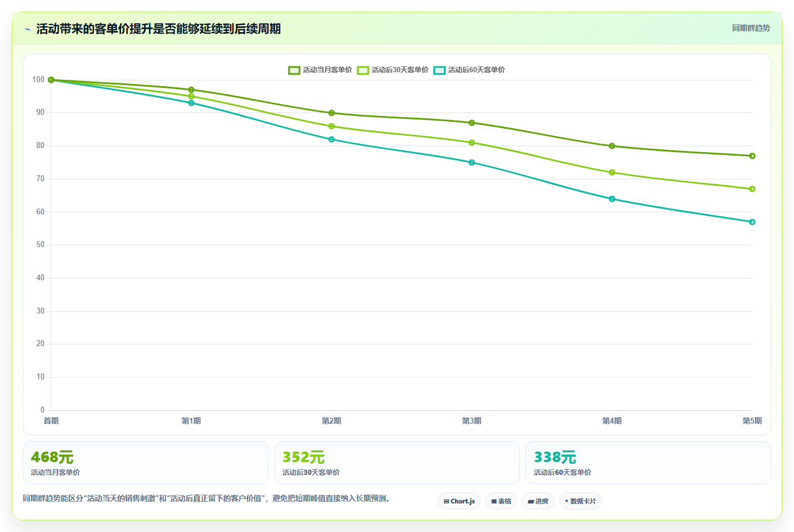Click the 首期 x-axis label
Screen dimensions: 794x532
tap(51, 421)
